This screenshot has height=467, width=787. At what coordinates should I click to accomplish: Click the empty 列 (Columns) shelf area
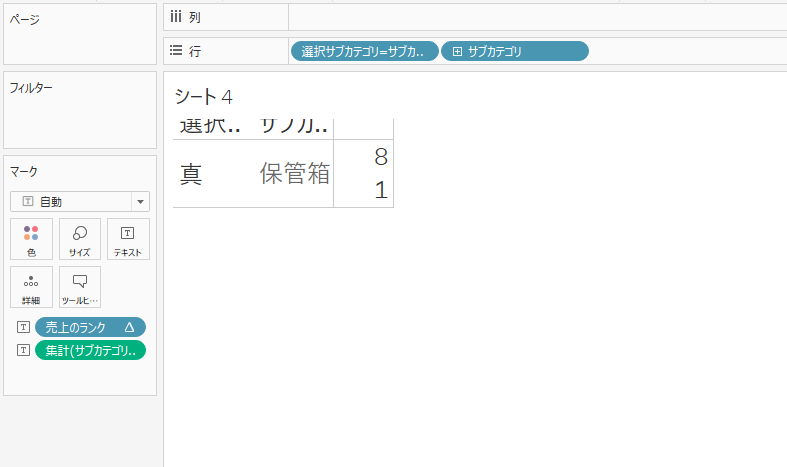click(535, 17)
